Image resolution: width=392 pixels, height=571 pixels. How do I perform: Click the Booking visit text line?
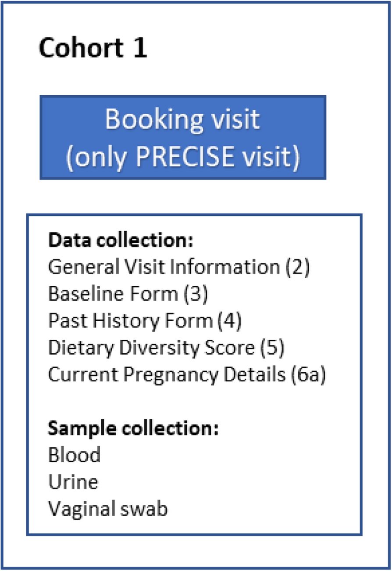[183, 120]
